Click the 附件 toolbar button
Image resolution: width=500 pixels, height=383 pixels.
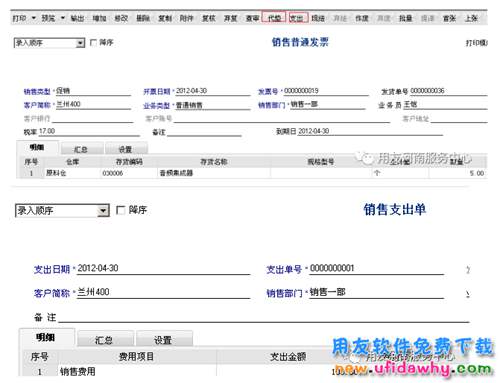(x=187, y=18)
